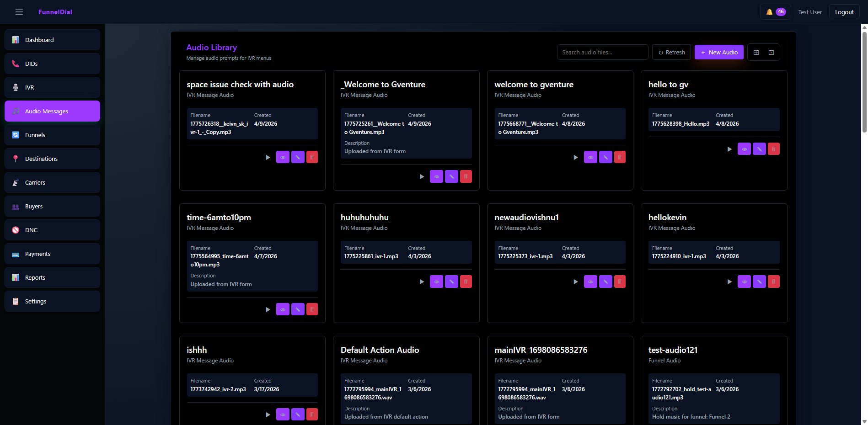The width and height of the screenshot is (868, 425).
Task: Open notifications bell with 46 badge
Action: coord(776,12)
